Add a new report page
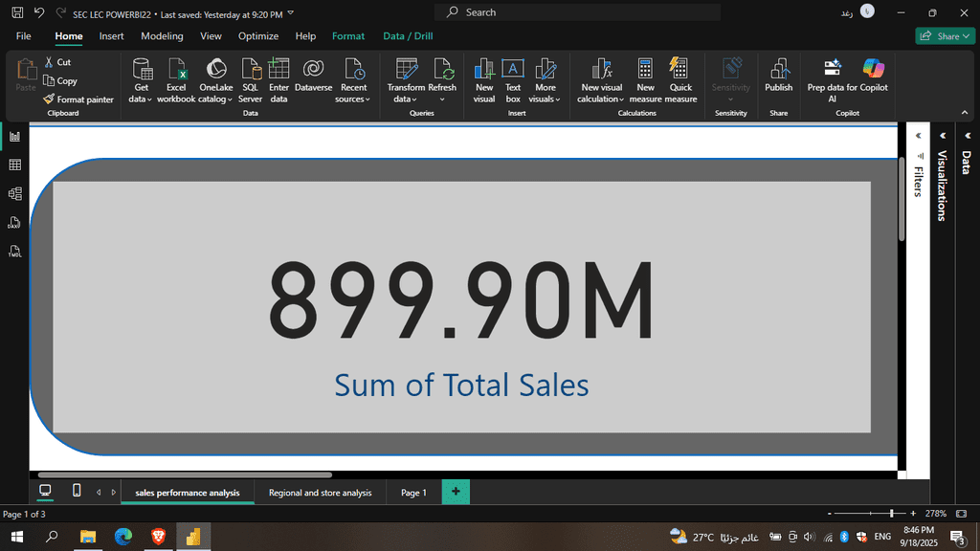This screenshot has width=980, height=551. (456, 492)
